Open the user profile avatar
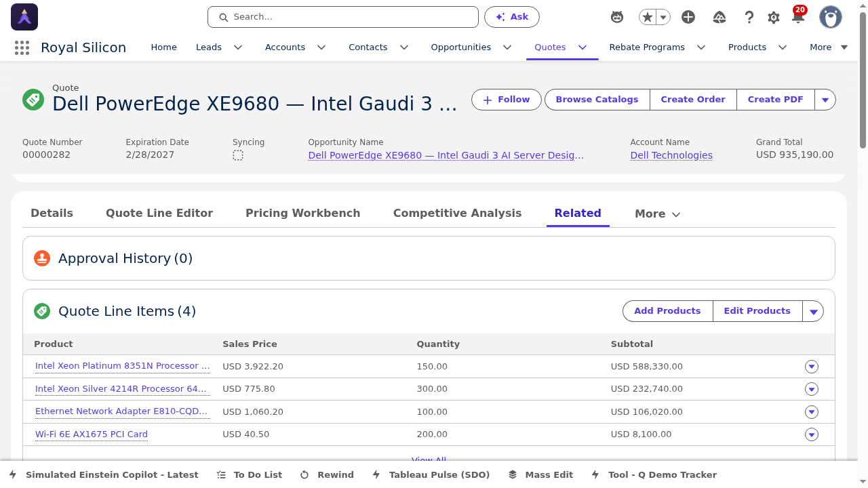 click(831, 17)
